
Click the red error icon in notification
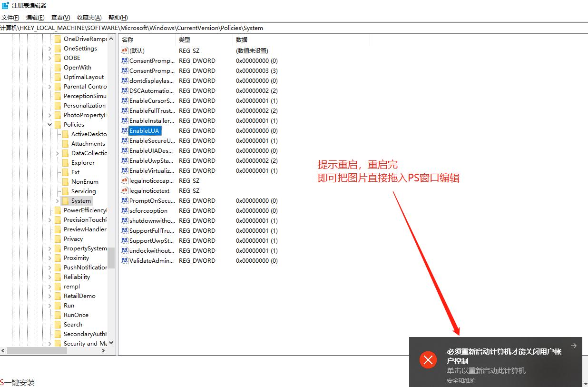click(428, 360)
